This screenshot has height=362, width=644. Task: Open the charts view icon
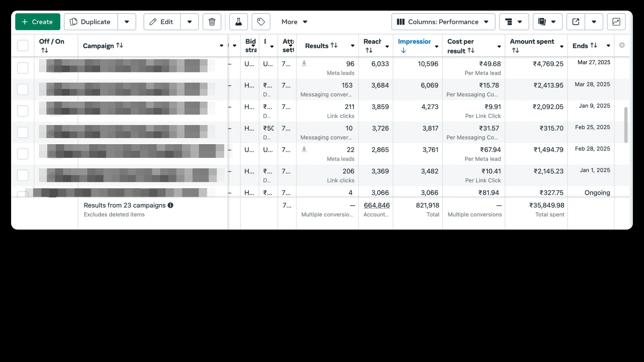pos(616,22)
